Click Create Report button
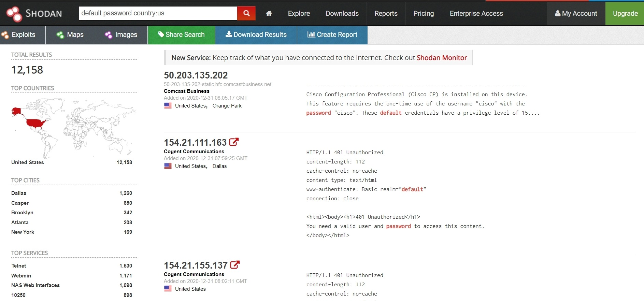This screenshot has width=644, height=301. tap(332, 35)
